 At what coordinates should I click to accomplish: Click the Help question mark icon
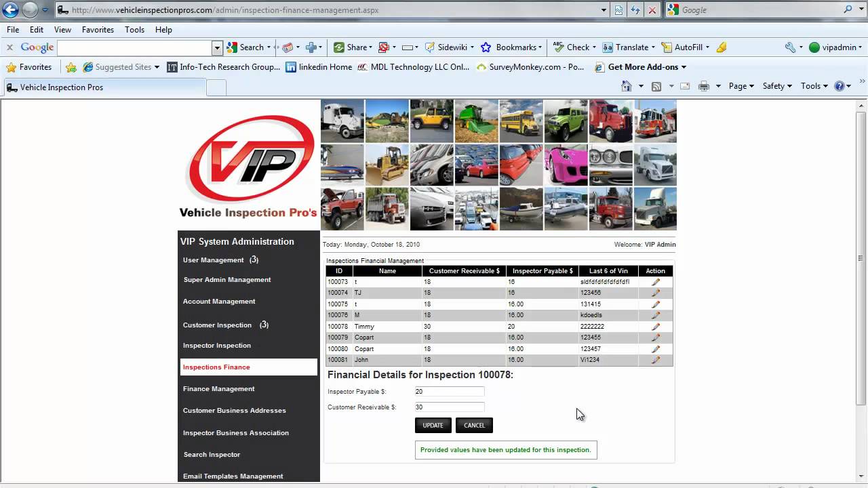840,86
